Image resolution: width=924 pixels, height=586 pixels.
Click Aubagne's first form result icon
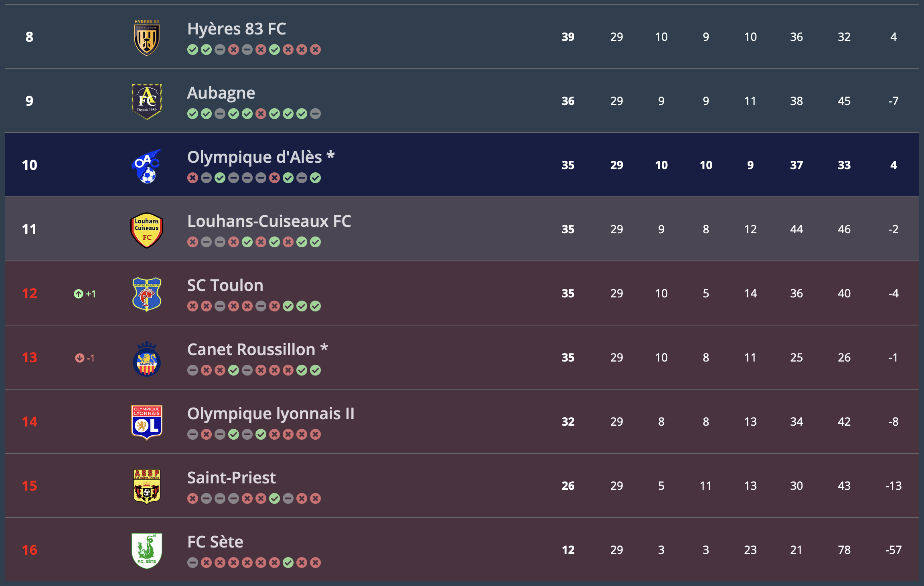(193, 114)
